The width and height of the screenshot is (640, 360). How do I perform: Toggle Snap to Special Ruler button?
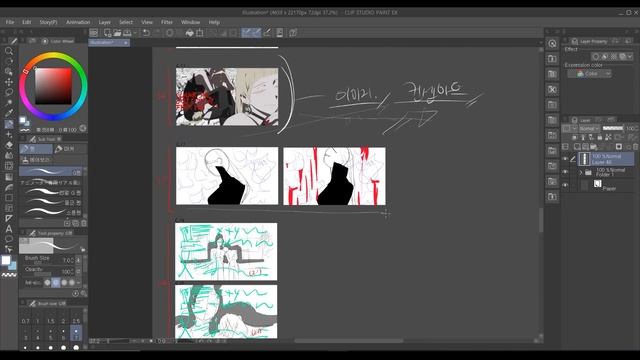point(256,33)
